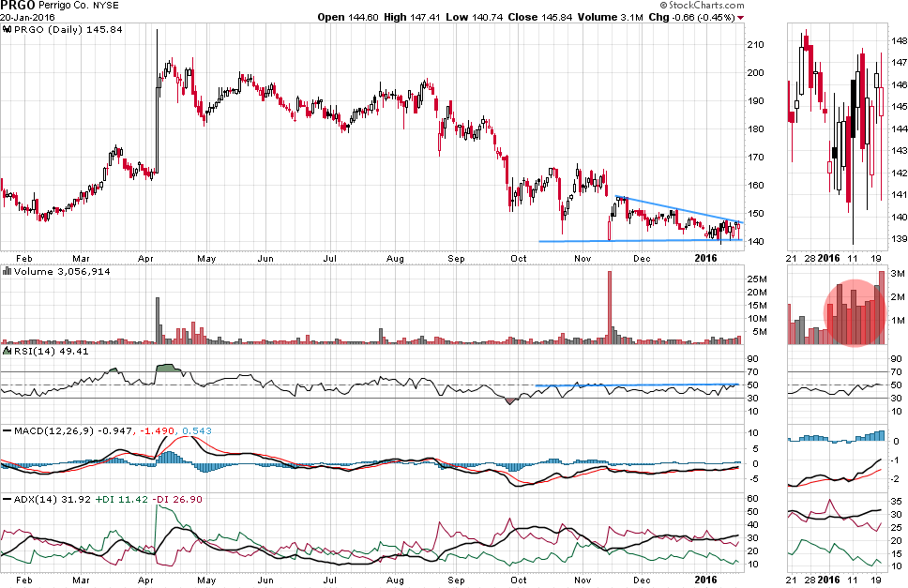Click the 200 price axis label
The image size is (908, 588).
(x=755, y=73)
